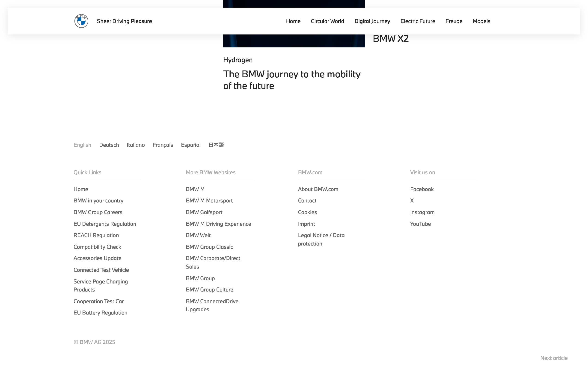Open REACH Regulation link

tap(96, 235)
